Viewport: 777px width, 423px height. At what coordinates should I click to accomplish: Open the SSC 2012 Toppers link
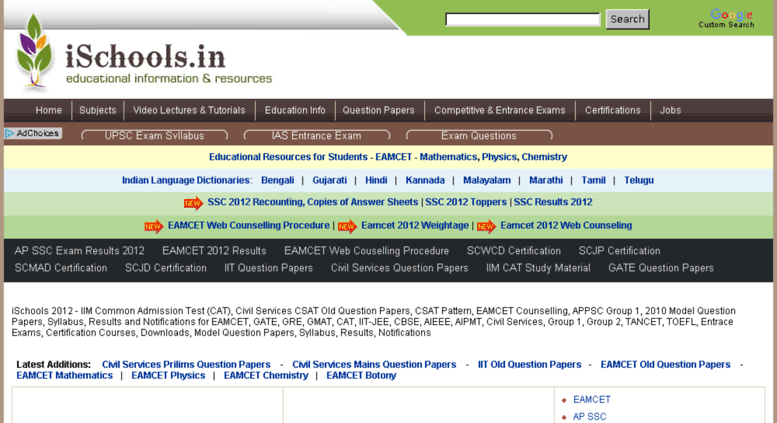(466, 202)
